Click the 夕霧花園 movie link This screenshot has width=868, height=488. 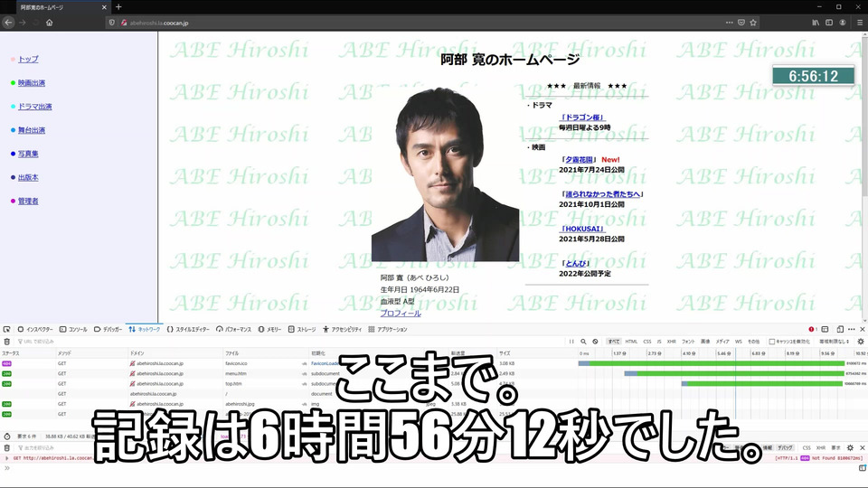(579, 159)
